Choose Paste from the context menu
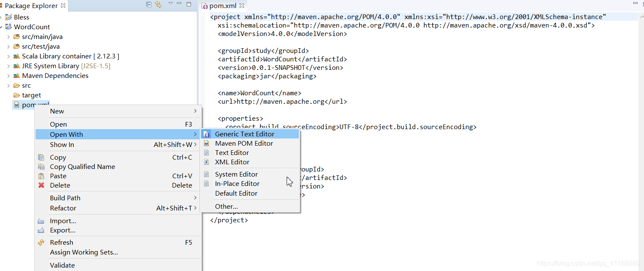Screen dimensions: 644x271 (118, 176)
